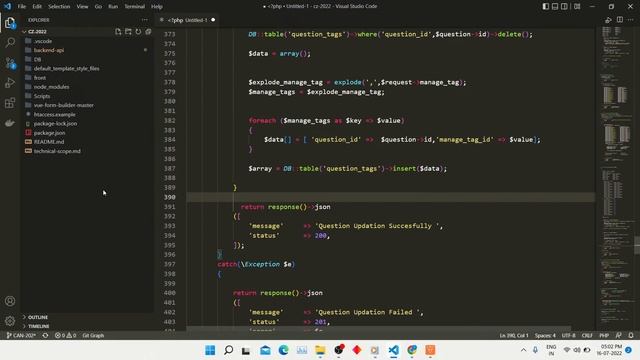Open errors and warnings in status bar
The image size is (640, 360).
[65, 336]
